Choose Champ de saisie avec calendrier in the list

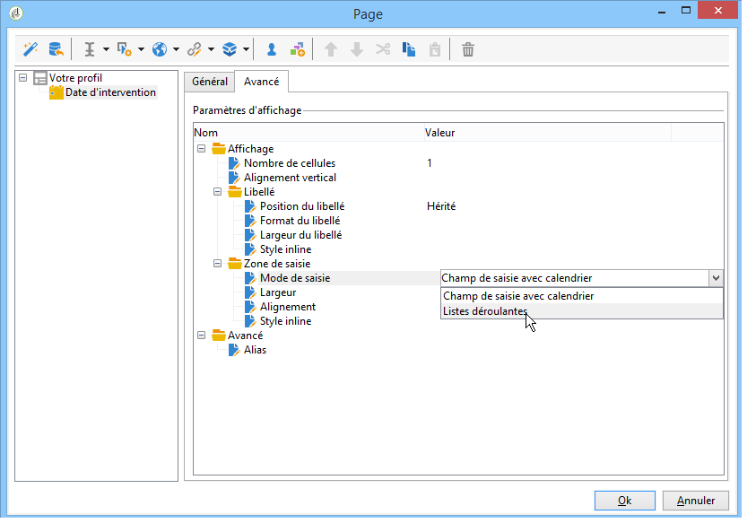click(582, 296)
